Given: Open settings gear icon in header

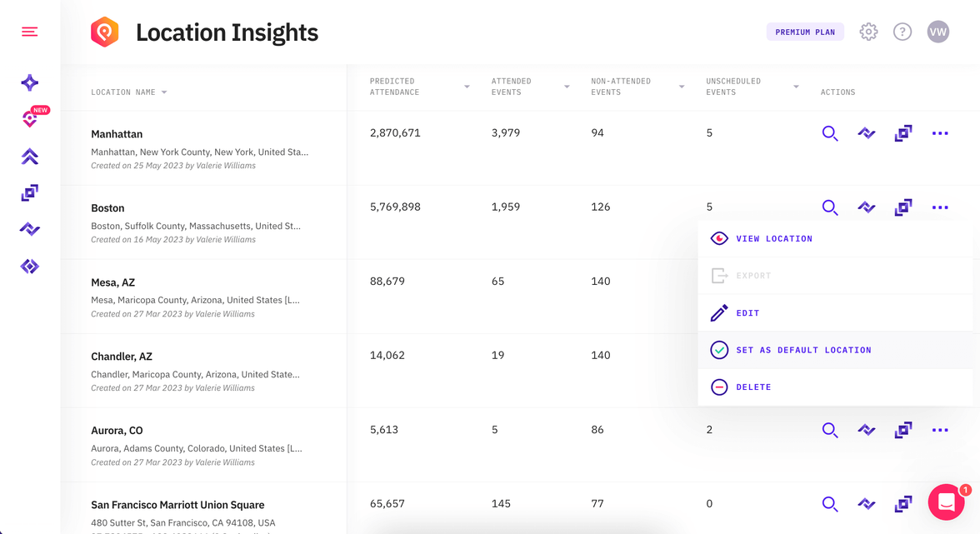Looking at the screenshot, I should 868,32.
